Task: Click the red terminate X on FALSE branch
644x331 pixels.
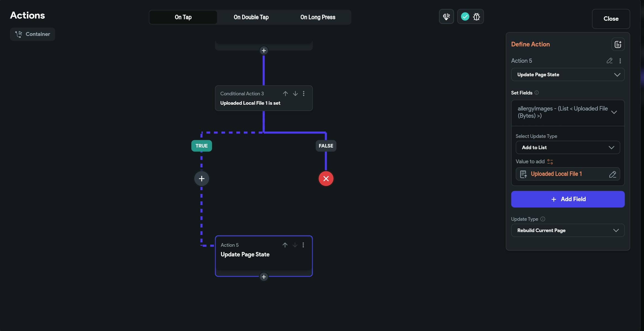Action: (x=326, y=178)
